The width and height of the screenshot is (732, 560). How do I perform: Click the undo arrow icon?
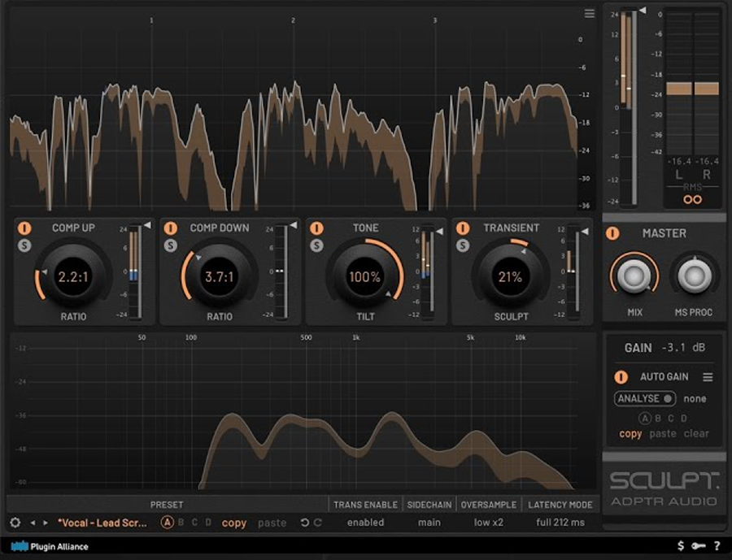[x=304, y=523]
